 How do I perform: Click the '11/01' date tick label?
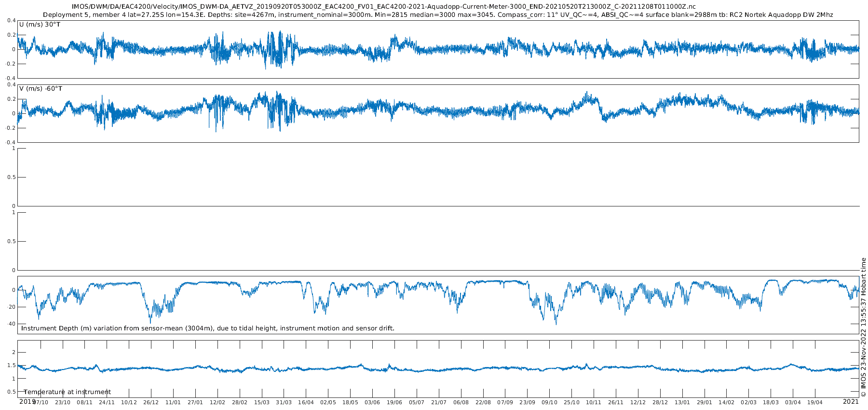point(173,402)
